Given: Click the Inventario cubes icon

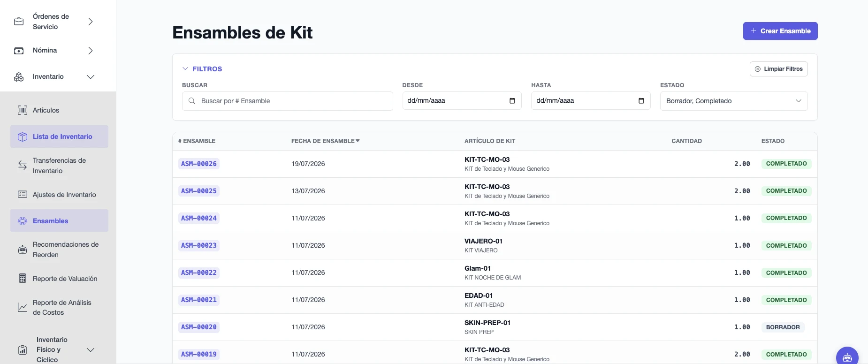Looking at the screenshot, I should 19,77.
